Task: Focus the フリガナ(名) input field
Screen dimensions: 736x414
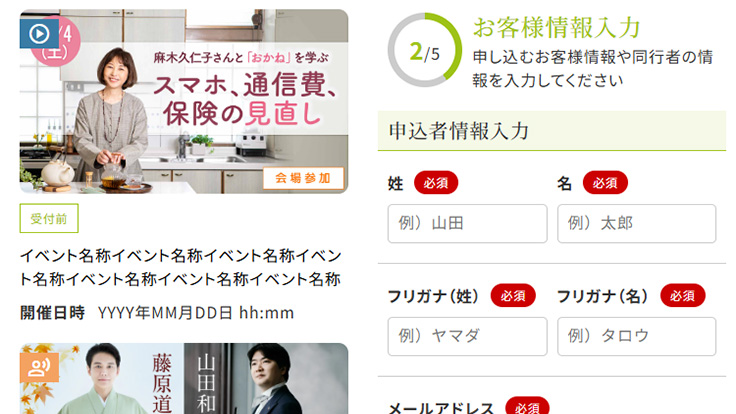Action: tap(636, 336)
